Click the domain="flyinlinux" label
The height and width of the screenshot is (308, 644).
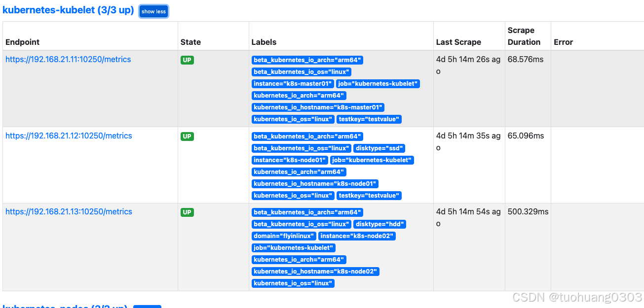click(284, 236)
